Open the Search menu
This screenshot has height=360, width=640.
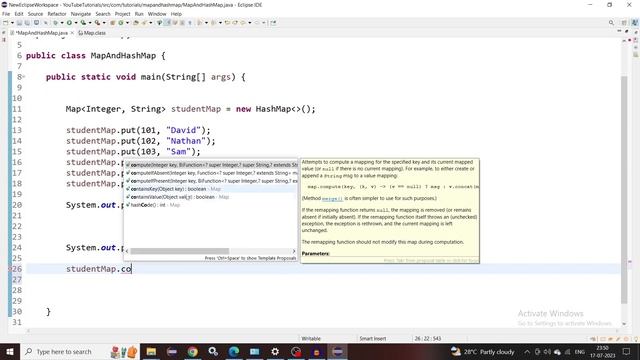[x=103, y=14]
